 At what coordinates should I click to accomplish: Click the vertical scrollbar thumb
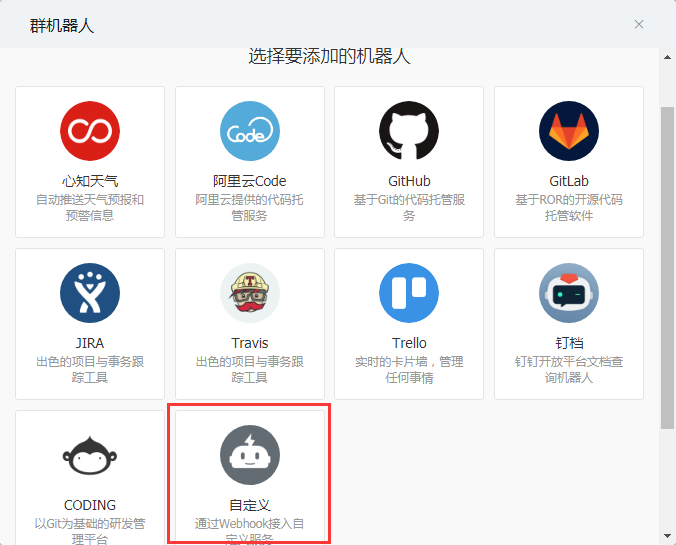click(667, 268)
